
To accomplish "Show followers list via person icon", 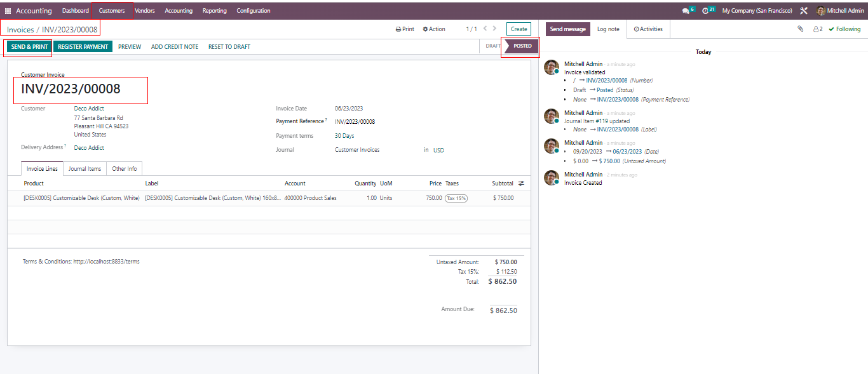I will (818, 29).
